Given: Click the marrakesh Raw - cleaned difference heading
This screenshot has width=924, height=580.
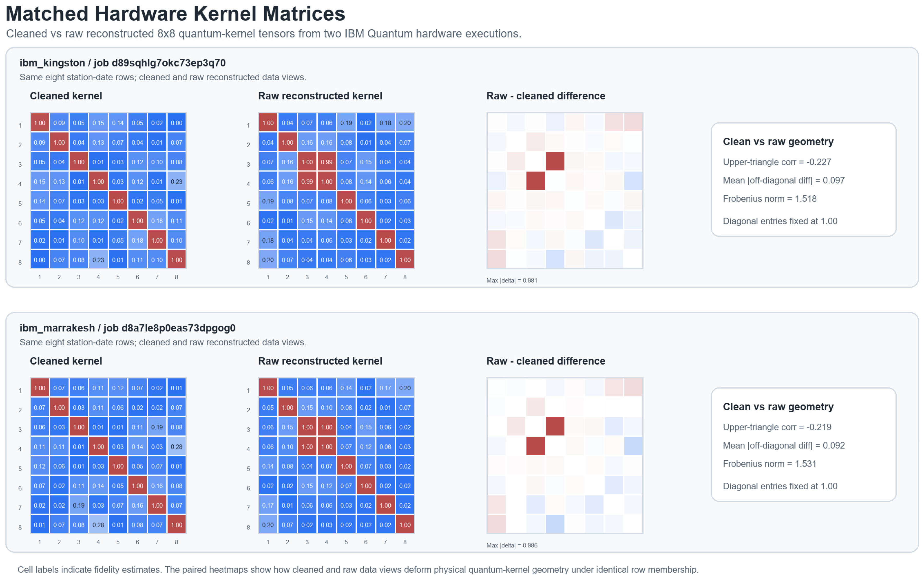Looking at the screenshot, I should [x=546, y=361].
